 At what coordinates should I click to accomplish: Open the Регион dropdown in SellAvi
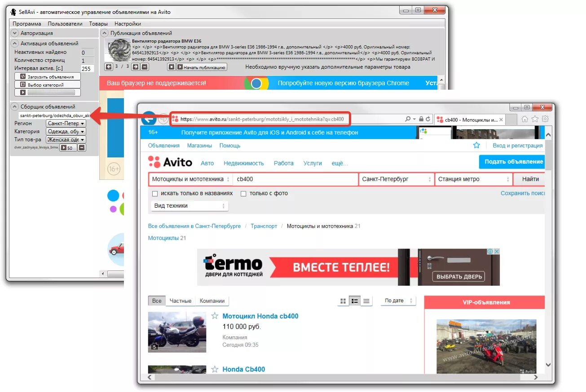tap(66, 123)
